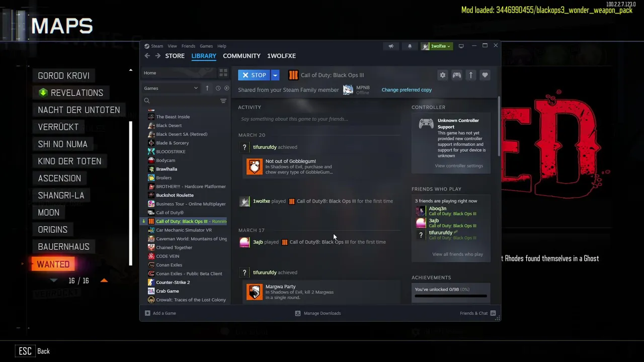Open the Help menu
The height and width of the screenshot is (362, 644).
click(221, 46)
